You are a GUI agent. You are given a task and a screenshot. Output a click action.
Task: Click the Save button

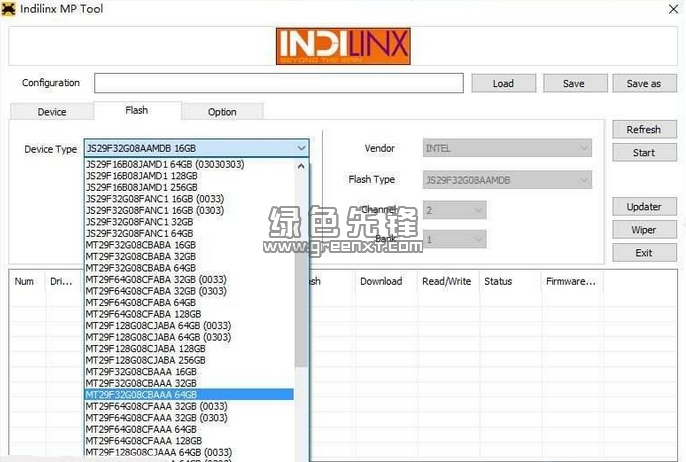[575, 83]
